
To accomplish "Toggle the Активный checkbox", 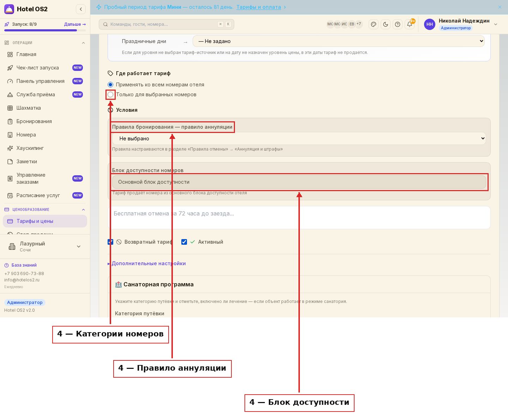I will click(x=184, y=242).
